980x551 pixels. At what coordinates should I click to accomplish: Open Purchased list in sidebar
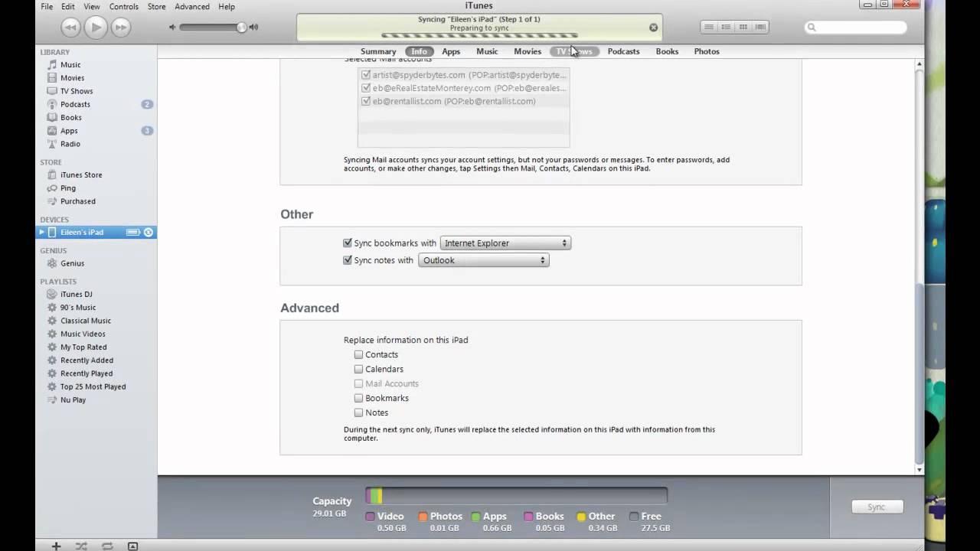click(x=78, y=201)
